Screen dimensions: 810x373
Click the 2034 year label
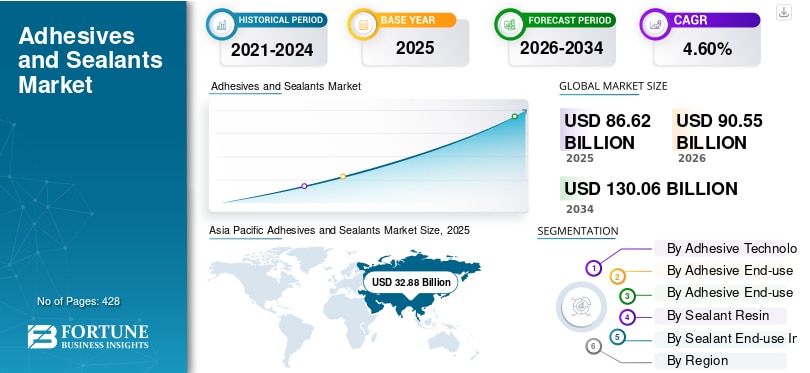click(x=580, y=209)
